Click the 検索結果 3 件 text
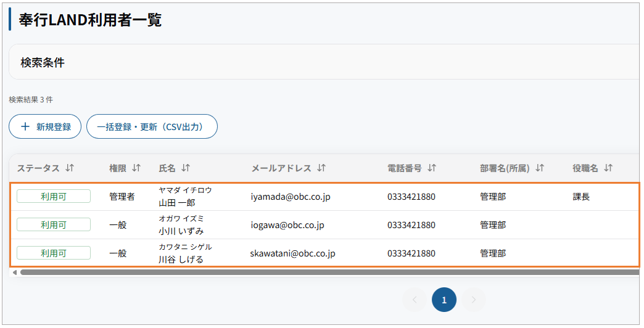This screenshot has width=644, height=328. pos(31,100)
